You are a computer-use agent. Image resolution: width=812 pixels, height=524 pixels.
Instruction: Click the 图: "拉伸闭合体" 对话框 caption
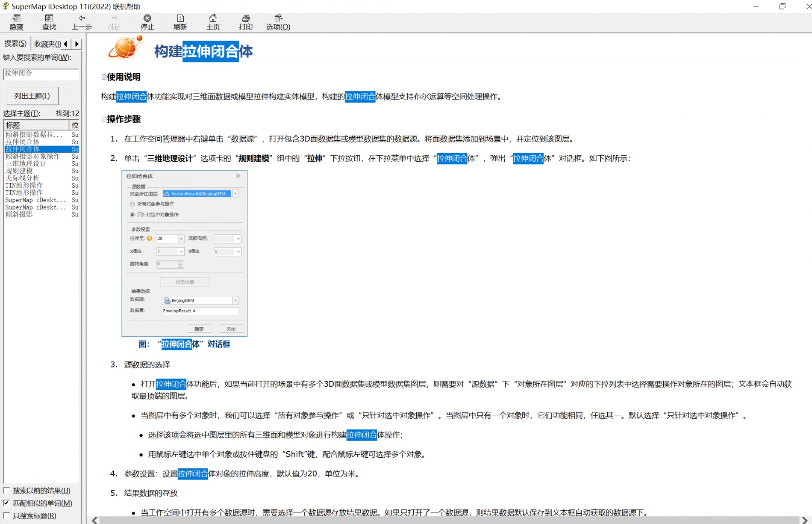pos(185,344)
